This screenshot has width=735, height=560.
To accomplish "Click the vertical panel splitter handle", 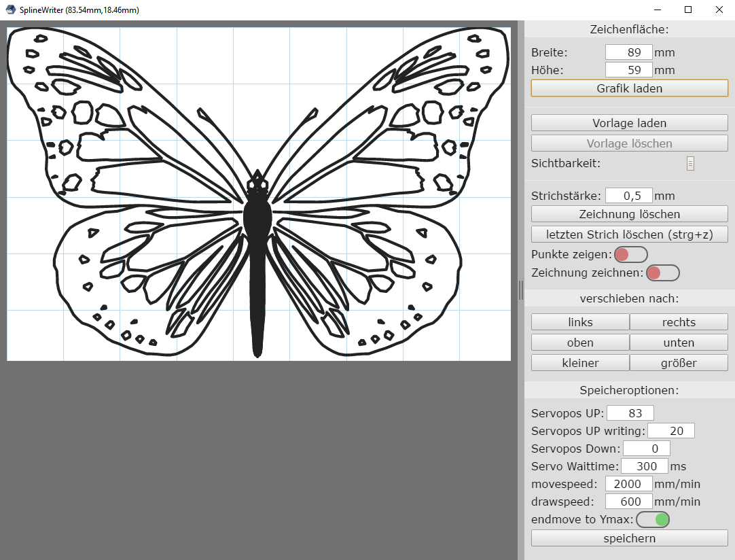I will (x=521, y=290).
